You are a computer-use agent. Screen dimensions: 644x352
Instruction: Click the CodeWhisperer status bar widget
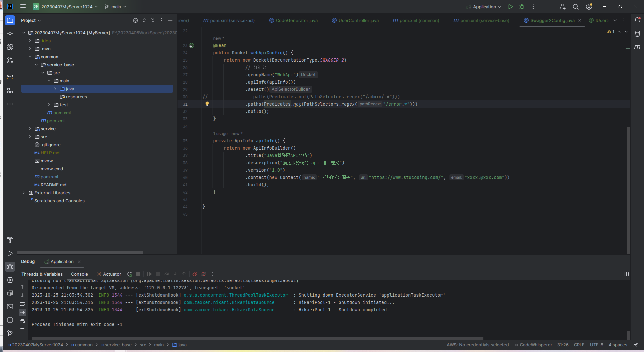pos(533,345)
